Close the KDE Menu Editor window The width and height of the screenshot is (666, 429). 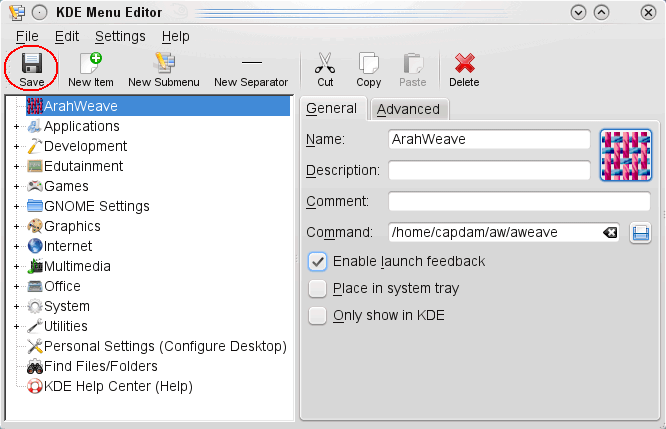click(x=648, y=12)
